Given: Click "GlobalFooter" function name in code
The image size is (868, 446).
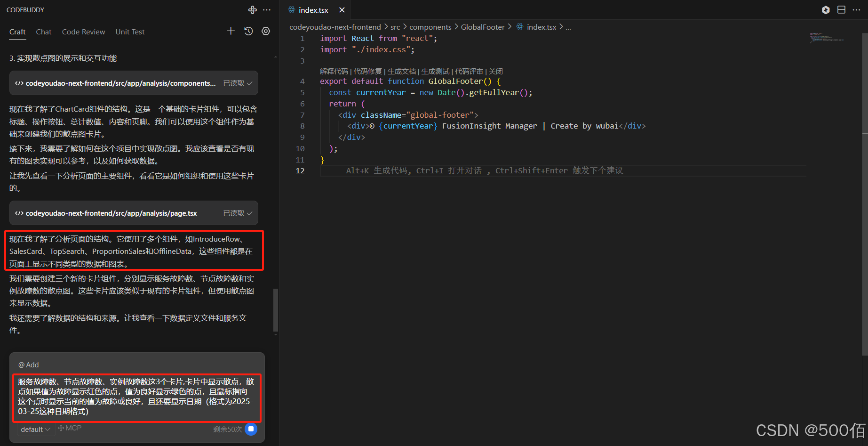Looking at the screenshot, I should tap(455, 81).
